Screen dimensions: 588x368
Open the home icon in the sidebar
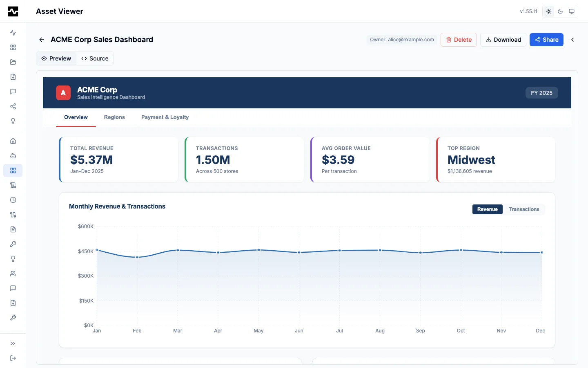(13, 141)
